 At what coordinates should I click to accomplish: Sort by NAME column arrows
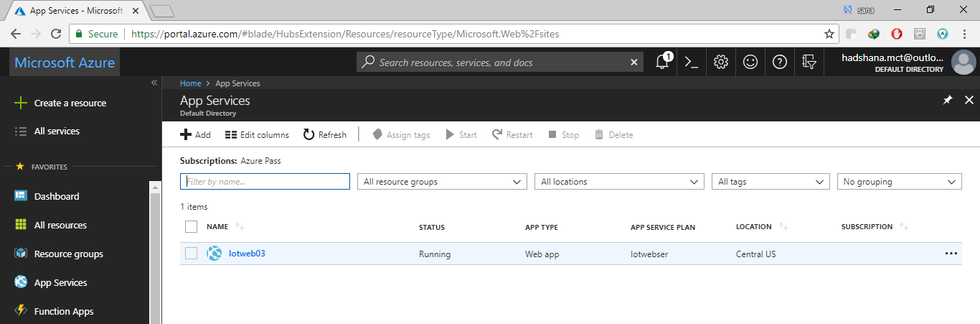coord(240,227)
